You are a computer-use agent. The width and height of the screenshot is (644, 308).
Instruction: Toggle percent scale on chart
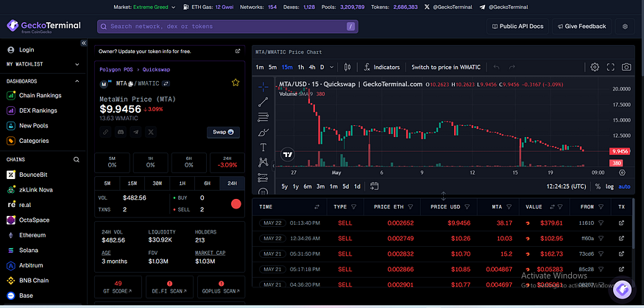click(598, 186)
